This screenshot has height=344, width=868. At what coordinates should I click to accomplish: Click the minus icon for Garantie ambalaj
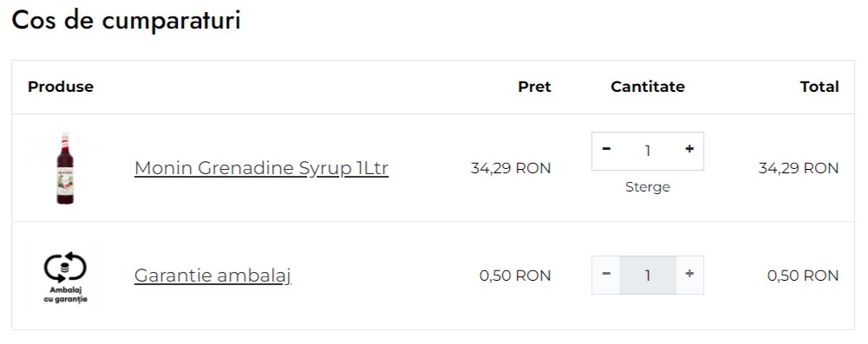(606, 274)
